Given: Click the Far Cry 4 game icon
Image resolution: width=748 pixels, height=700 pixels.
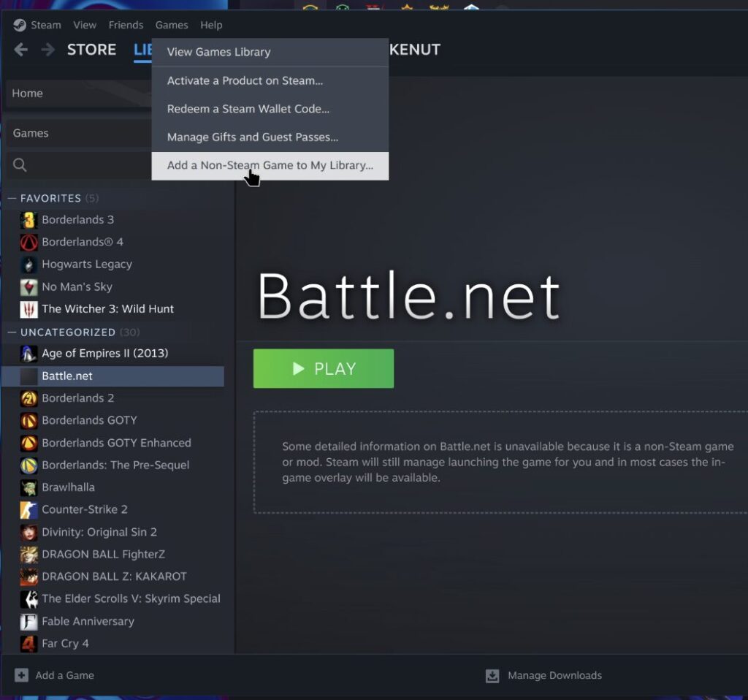Looking at the screenshot, I should 28,644.
